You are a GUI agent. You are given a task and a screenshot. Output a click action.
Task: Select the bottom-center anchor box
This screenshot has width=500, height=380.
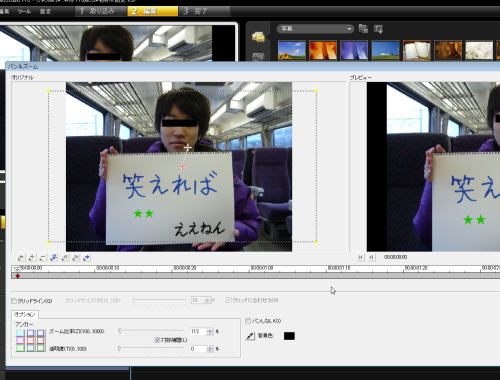point(31,348)
